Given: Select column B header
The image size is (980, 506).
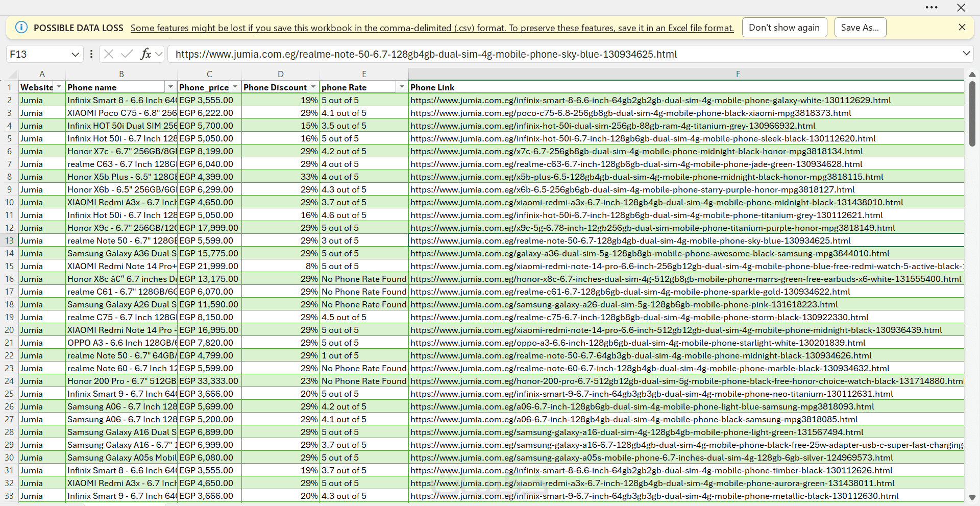Looking at the screenshot, I should pos(121,74).
